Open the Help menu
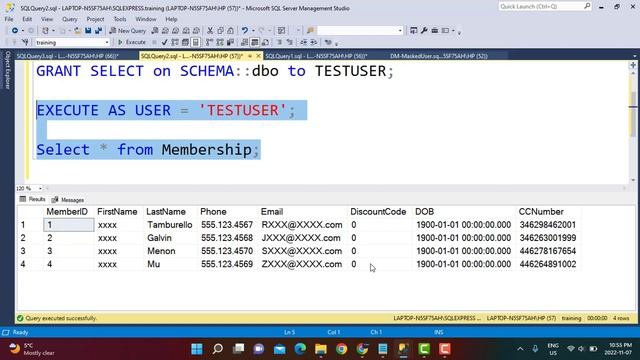 coord(171,19)
